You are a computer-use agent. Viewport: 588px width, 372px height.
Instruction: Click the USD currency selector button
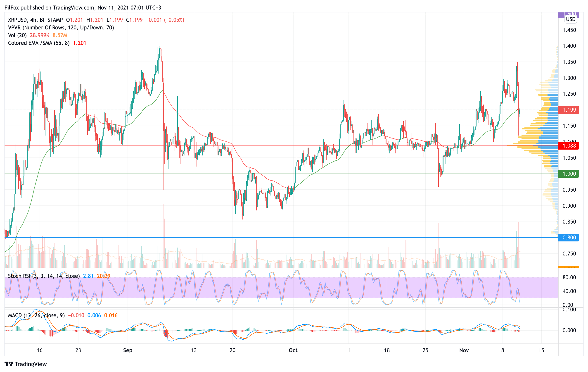coord(570,19)
